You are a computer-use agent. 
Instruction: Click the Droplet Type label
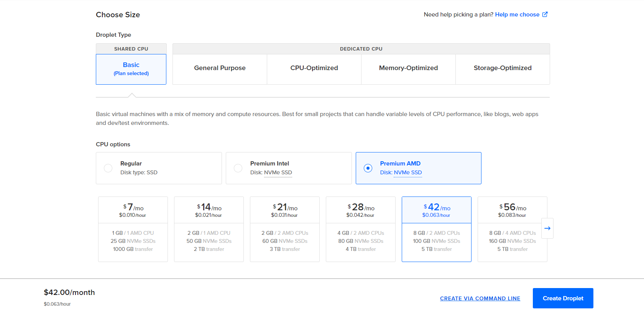[x=113, y=35]
